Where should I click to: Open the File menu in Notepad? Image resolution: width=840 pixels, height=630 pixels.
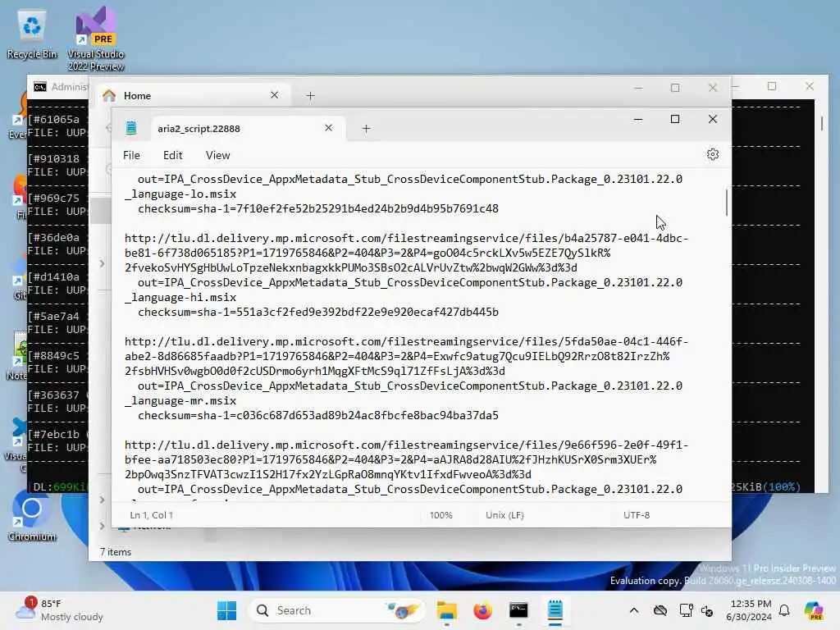coord(131,155)
